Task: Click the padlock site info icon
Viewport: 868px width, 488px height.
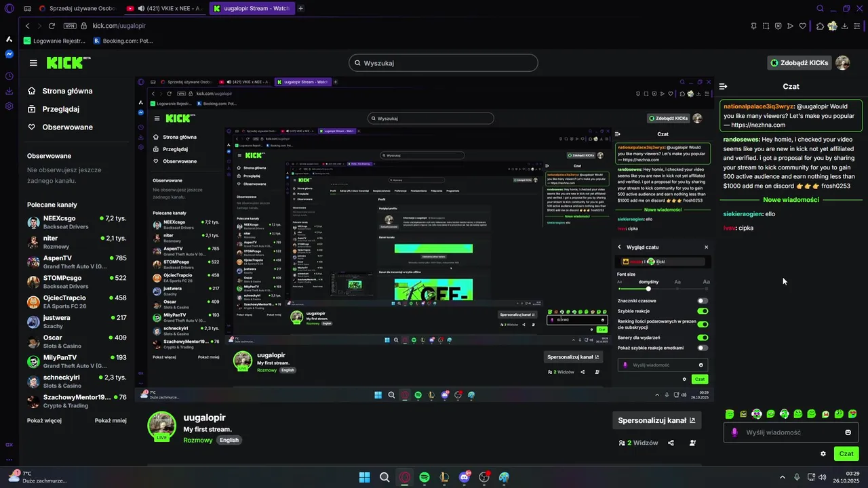Action: 84,26
